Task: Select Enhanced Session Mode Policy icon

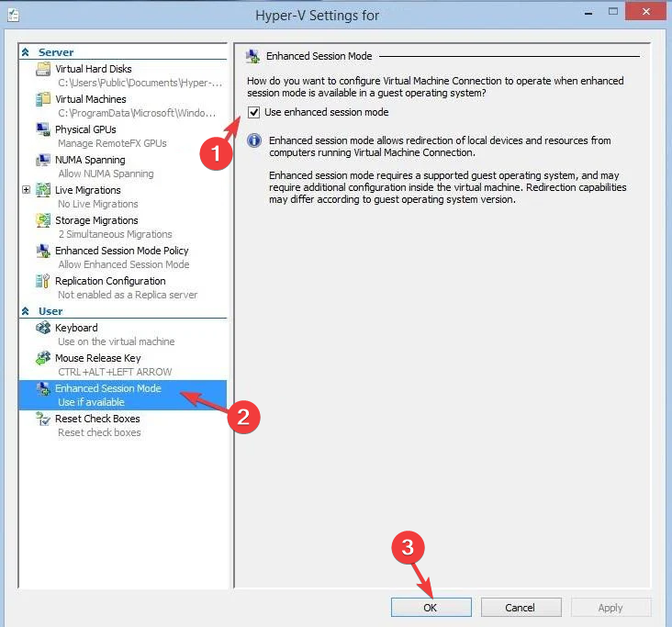Action: coord(43,251)
